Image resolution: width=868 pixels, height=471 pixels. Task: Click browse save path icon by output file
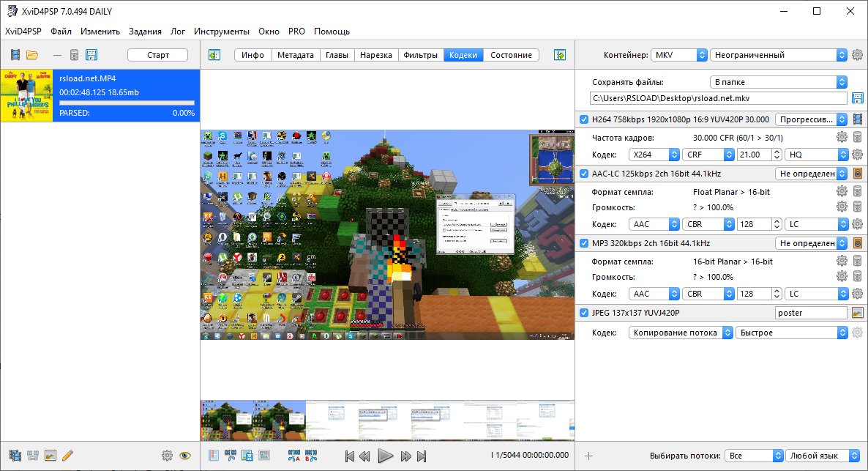[x=858, y=98]
